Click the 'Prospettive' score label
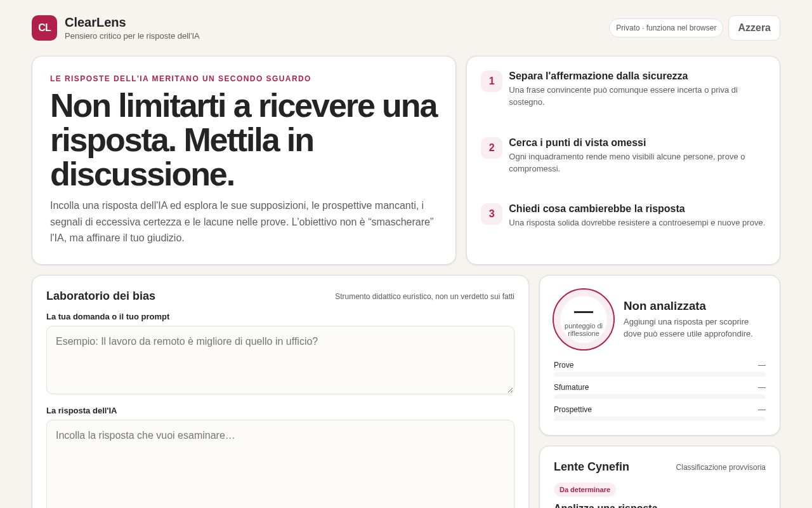 [573, 410]
